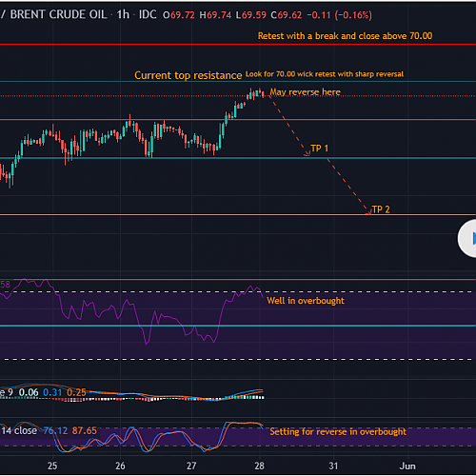Select 'Setting for reverse in overbought' note

click(x=338, y=431)
